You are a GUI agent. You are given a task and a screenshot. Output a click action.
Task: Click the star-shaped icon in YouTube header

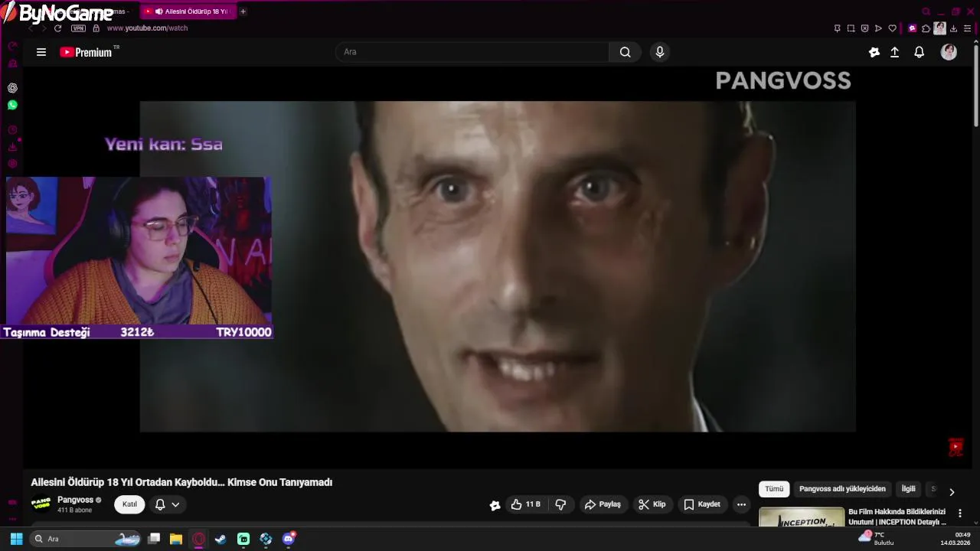(874, 52)
